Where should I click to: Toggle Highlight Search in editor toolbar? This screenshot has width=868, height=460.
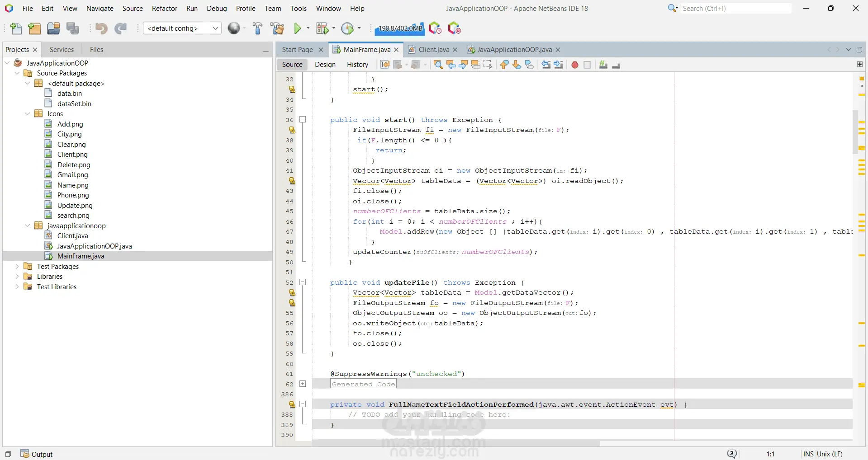point(475,65)
